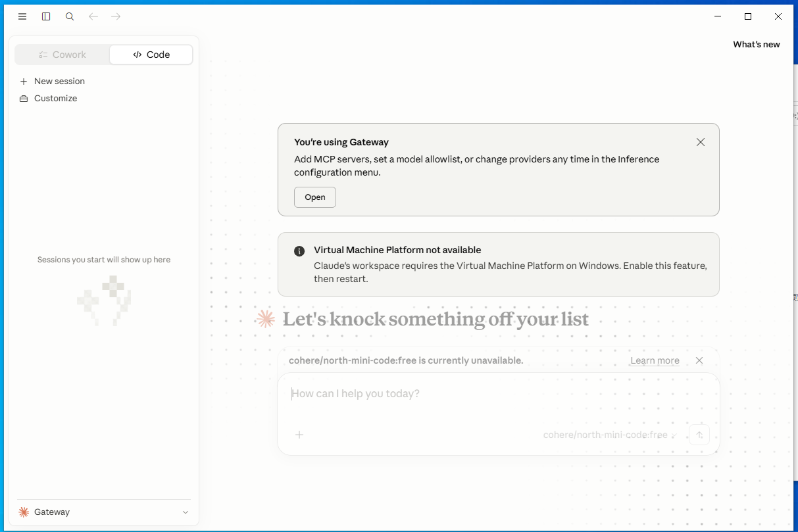Screen dimensions: 798x532
Task: Dismiss the model unavailable notice
Action: pos(699,360)
